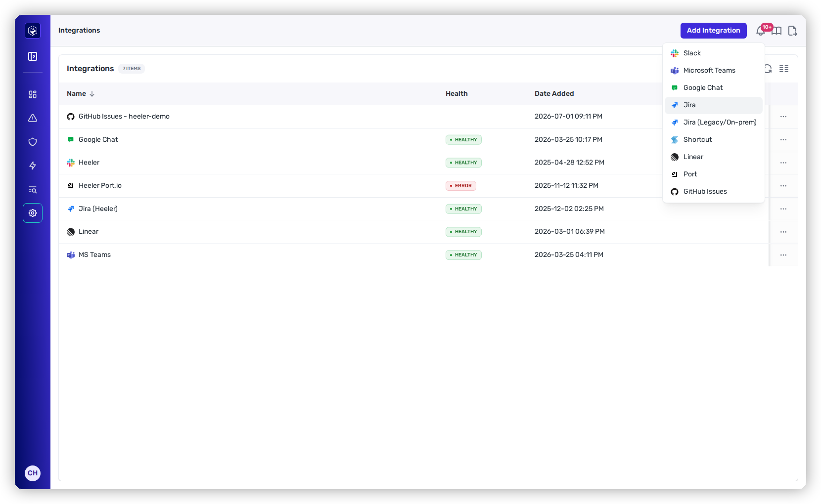This screenshot has width=821, height=504.
Task: Click the HEALTHY badge in Linear row
Action: 463,232
